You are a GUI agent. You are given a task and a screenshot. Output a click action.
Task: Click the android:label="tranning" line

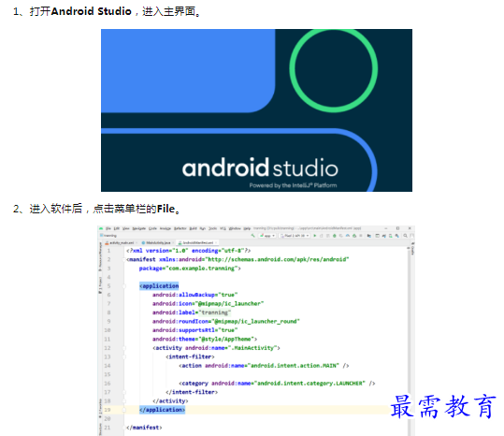point(192,312)
